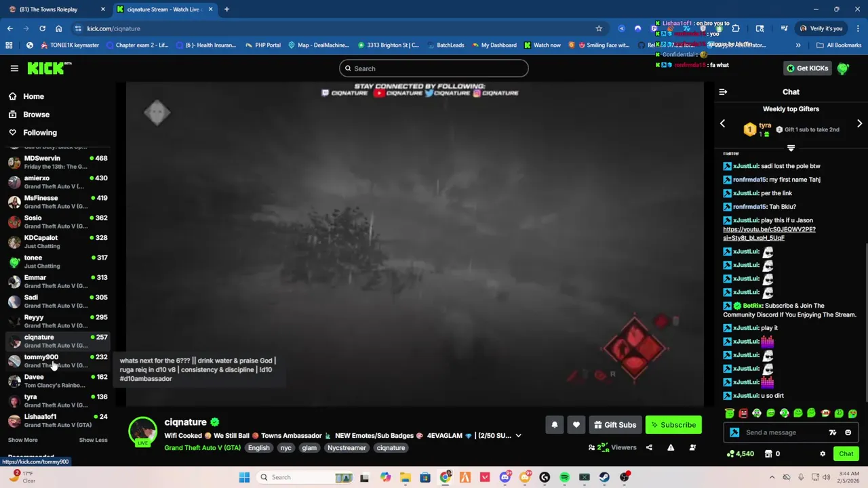Open Grand Theft Auto V category link
Screen dimensions: 868x488
point(202,448)
